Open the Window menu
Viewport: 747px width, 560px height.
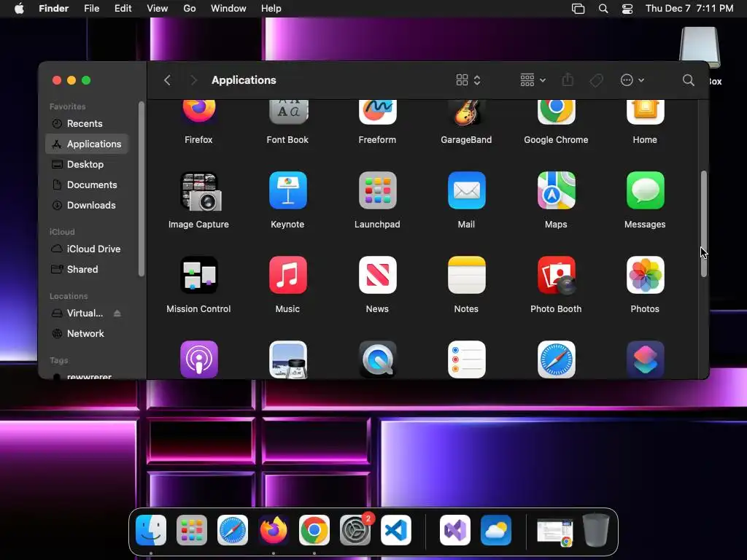(x=228, y=9)
